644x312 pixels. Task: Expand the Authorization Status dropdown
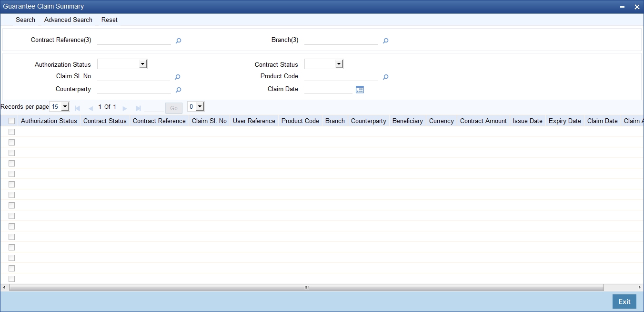click(122, 64)
